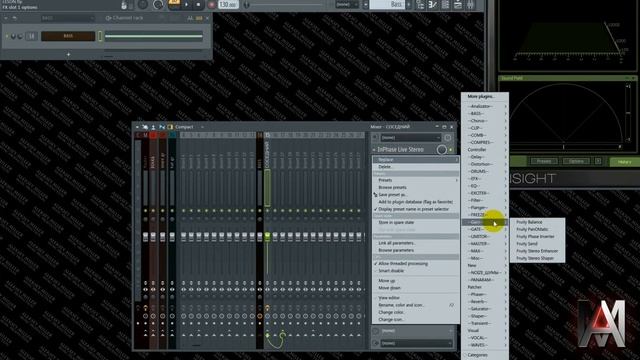Open the Channel rack filter dropdown
The image size is (640, 360).
pos(67,18)
